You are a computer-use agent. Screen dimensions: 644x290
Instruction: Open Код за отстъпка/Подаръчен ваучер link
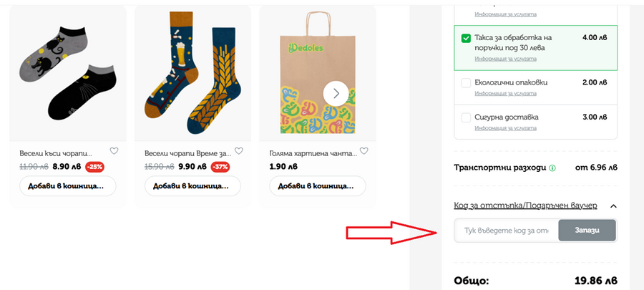[525, 206]
